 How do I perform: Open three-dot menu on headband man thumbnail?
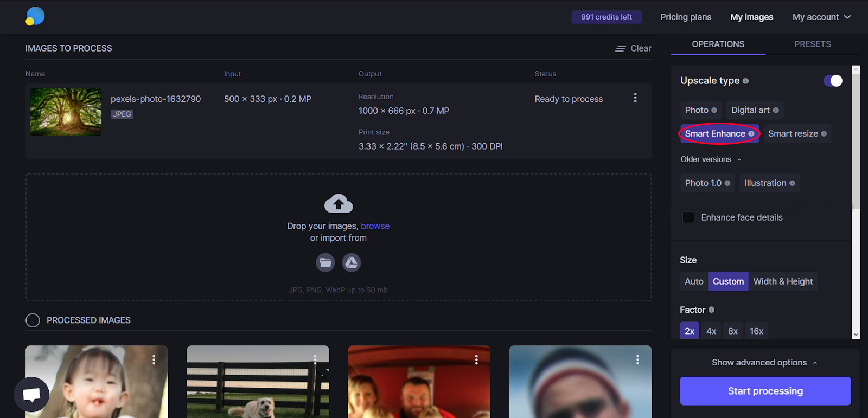point(637,359)
